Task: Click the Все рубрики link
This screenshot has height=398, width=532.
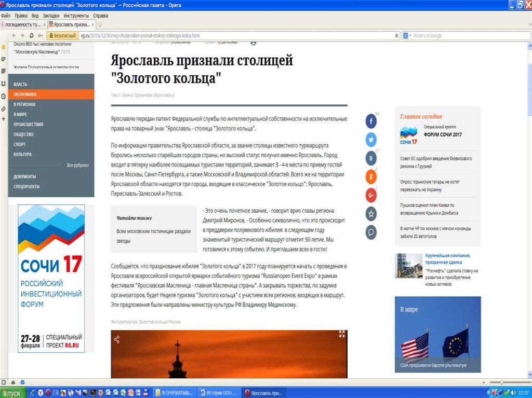Action: (x=78, y=166)
